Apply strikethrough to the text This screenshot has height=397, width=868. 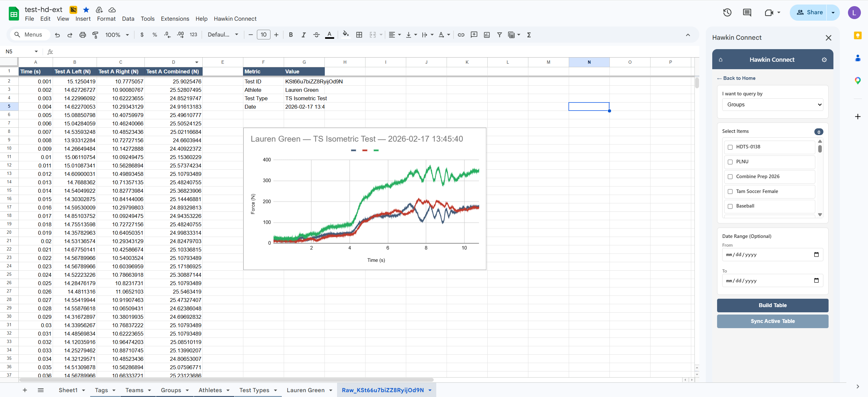pyautogui.click(x=316, y=35)
